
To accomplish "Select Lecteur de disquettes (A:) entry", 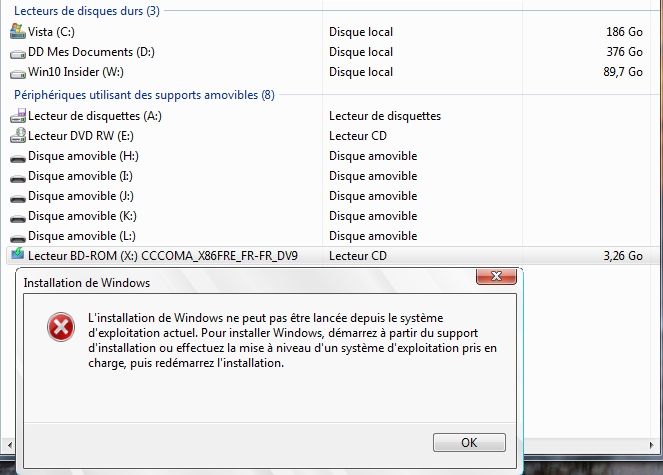I will [x=95, y=116].
